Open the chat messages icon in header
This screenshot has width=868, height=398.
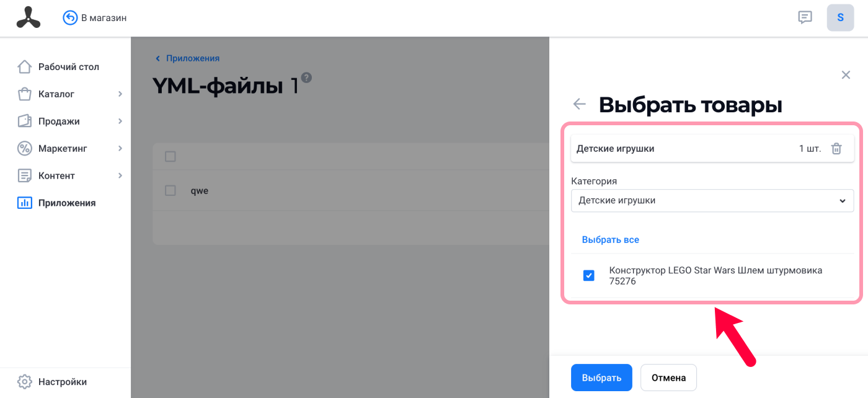point(805,17)
